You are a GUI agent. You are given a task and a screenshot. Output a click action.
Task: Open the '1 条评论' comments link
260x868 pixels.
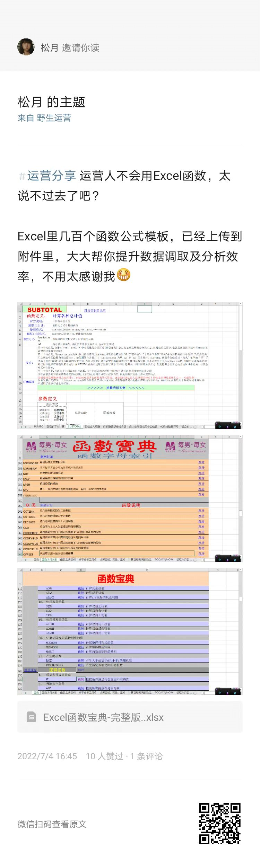(146, 756)
